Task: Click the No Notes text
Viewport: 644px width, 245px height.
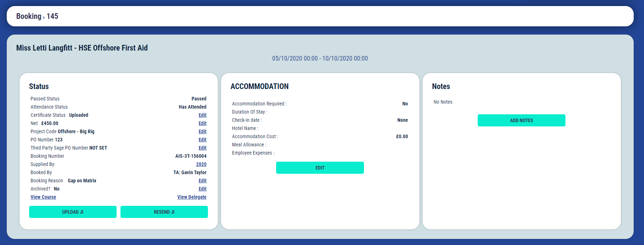Action: coord(443,102)
